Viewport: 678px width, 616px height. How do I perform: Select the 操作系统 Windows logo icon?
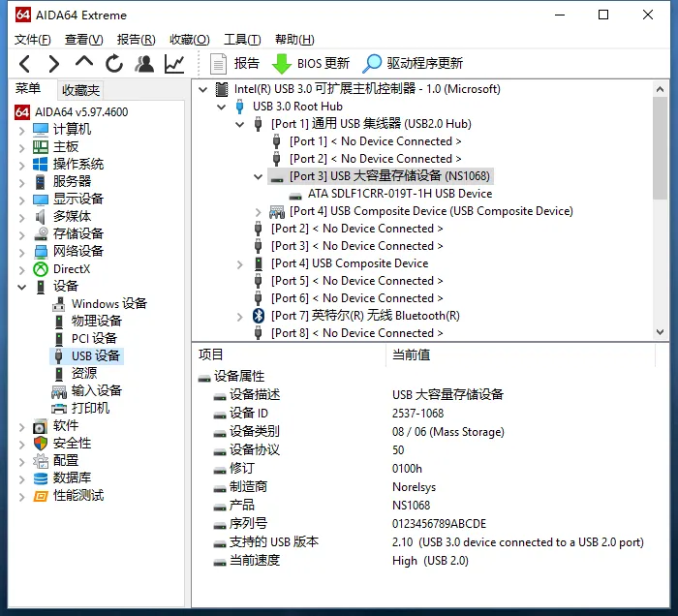pyautogui.click(x=41, y=165)
